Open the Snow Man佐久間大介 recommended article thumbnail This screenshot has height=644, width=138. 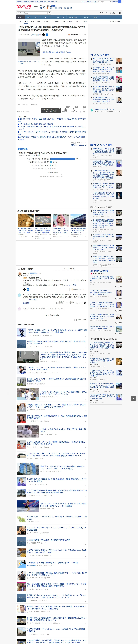tap(61, 220)
